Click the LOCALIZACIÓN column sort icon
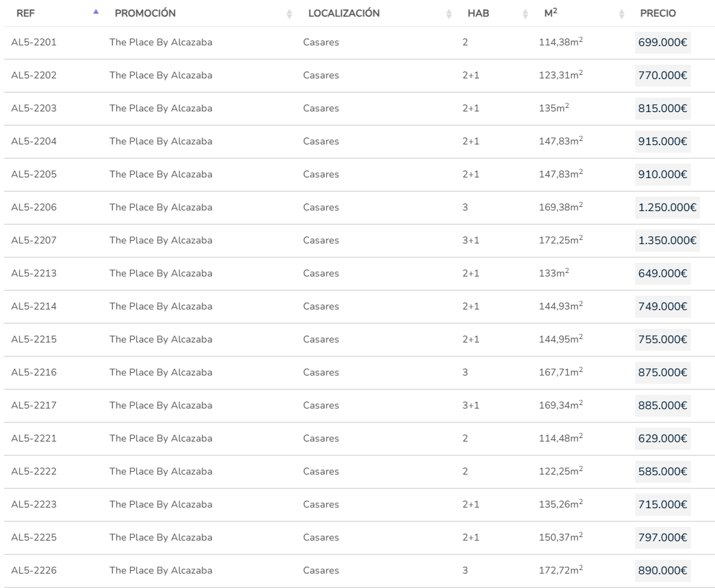Image resolution: width=715 pixels, height=588 pixels. 449,14
